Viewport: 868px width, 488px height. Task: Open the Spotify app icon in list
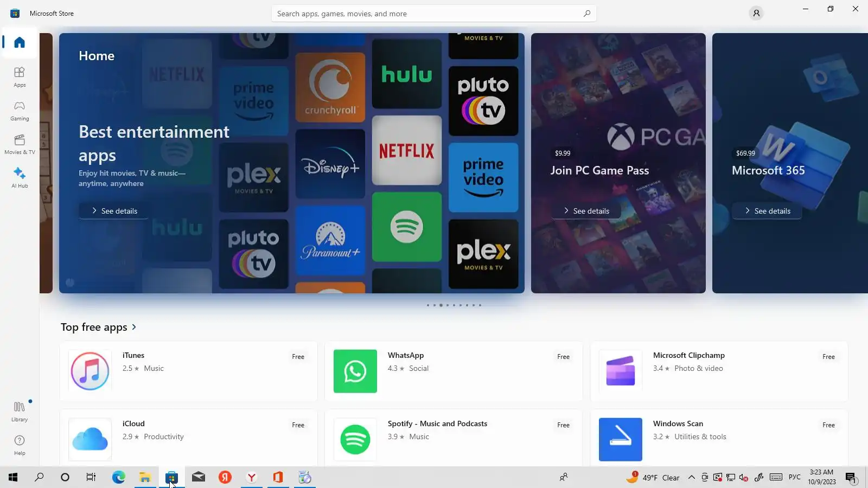[x=355, y=439]
